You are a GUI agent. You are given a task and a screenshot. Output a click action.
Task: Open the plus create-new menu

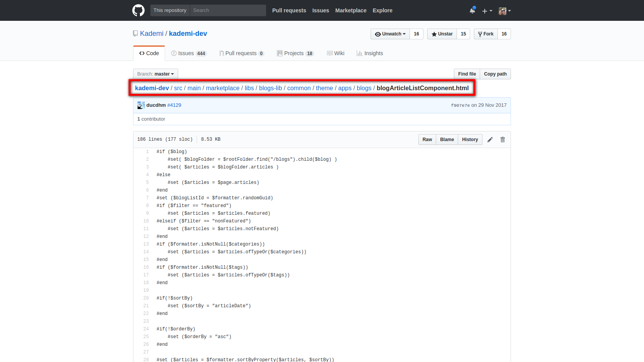(x=487, y=11)
